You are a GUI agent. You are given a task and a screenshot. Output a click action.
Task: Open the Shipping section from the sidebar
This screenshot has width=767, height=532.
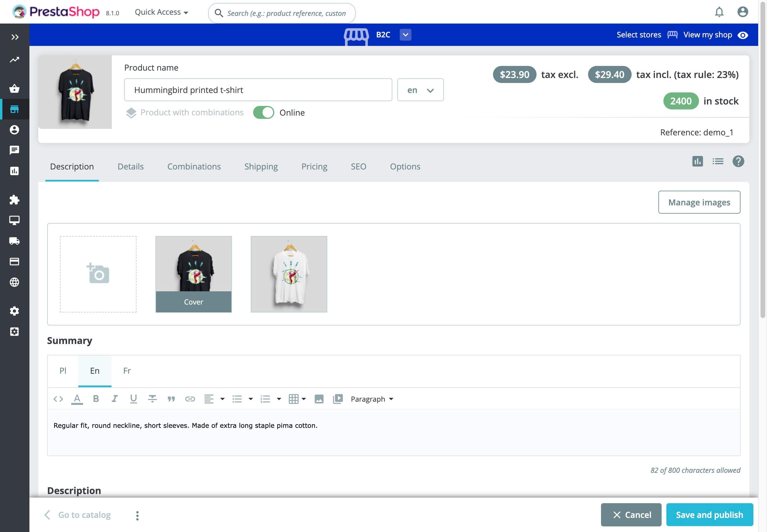15,241
